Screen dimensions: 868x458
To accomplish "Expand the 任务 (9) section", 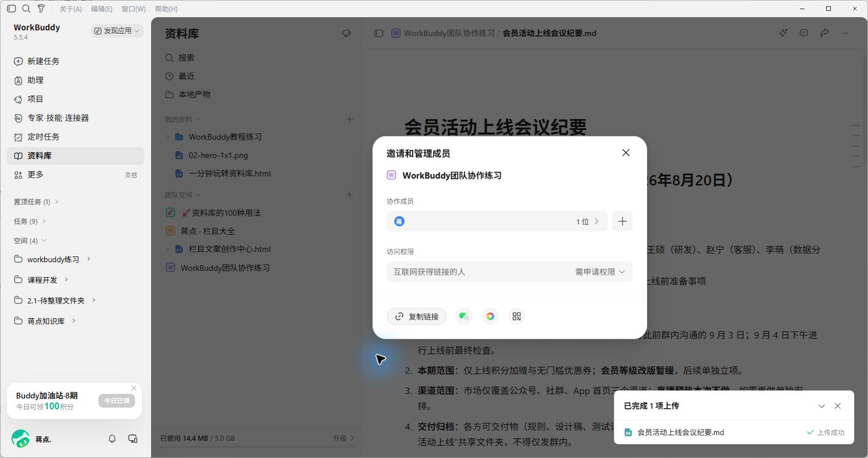I will tap(30, 221).
